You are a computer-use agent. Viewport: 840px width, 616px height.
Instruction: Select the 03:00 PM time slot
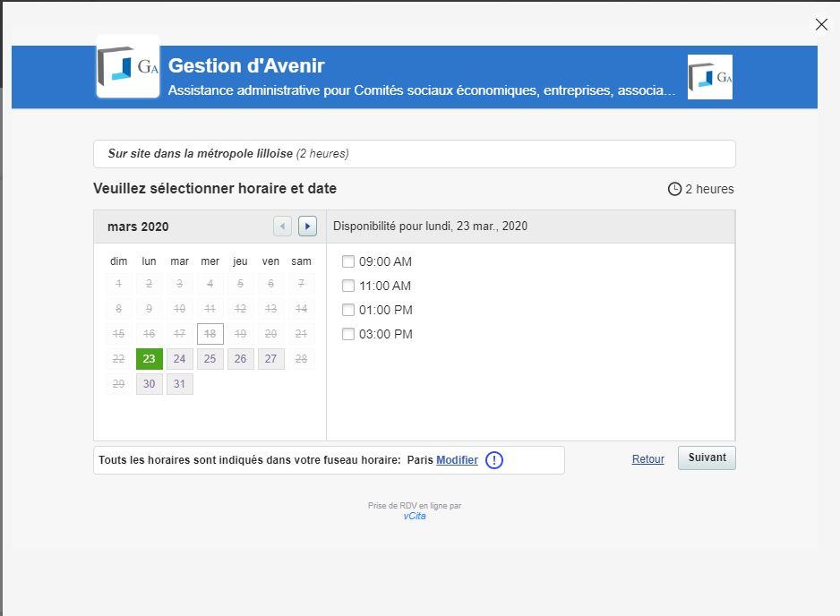click(x=348, y=334)
